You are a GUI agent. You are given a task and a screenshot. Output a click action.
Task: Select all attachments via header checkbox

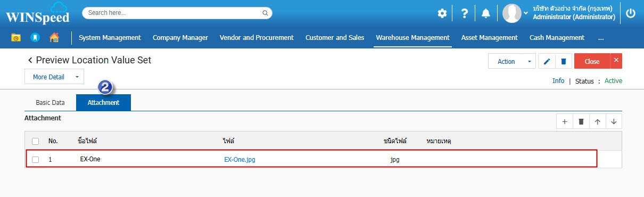point(35,141)
